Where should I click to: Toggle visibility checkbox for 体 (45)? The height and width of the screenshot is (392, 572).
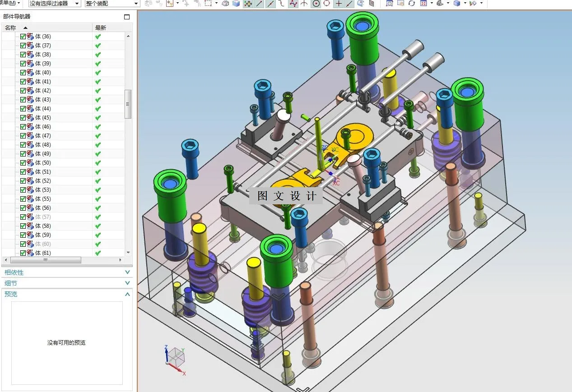pyautogui.click(x=23, y=118)
